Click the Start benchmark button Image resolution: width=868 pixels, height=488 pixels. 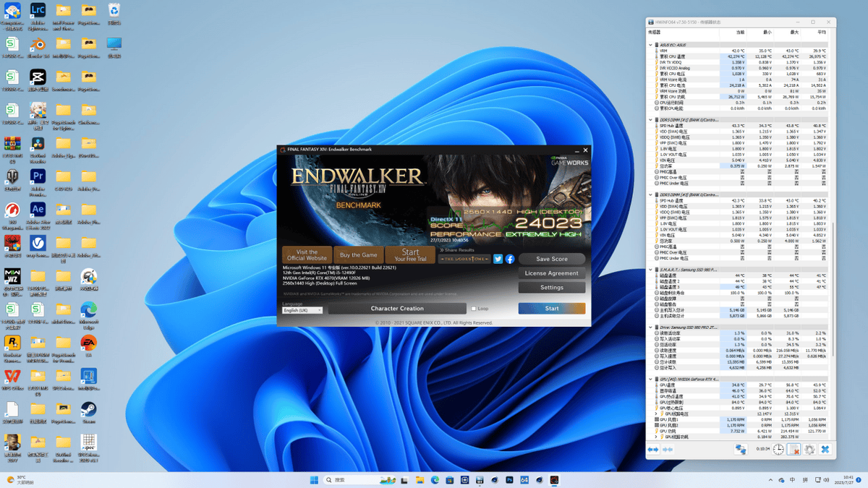point(552,309)
